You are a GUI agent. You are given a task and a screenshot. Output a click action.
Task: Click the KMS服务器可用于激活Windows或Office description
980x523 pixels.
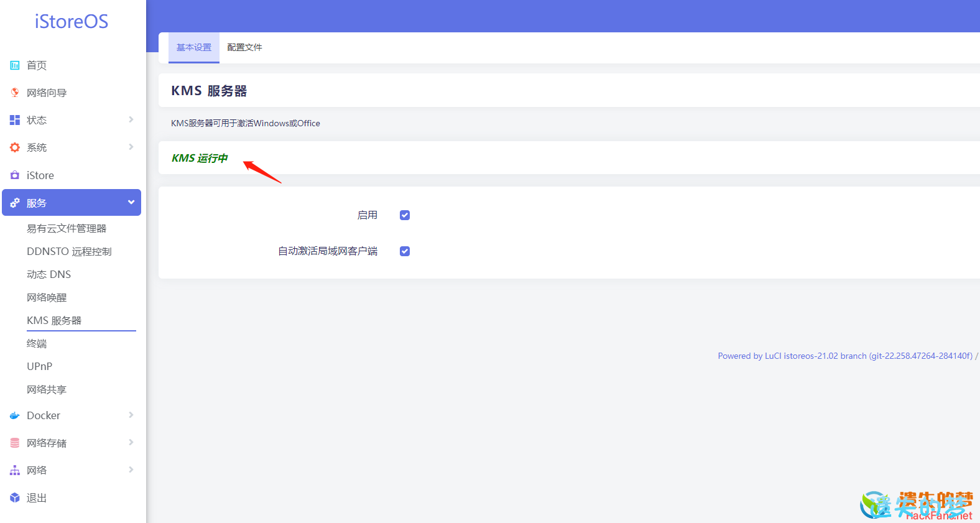click(246, 123)
